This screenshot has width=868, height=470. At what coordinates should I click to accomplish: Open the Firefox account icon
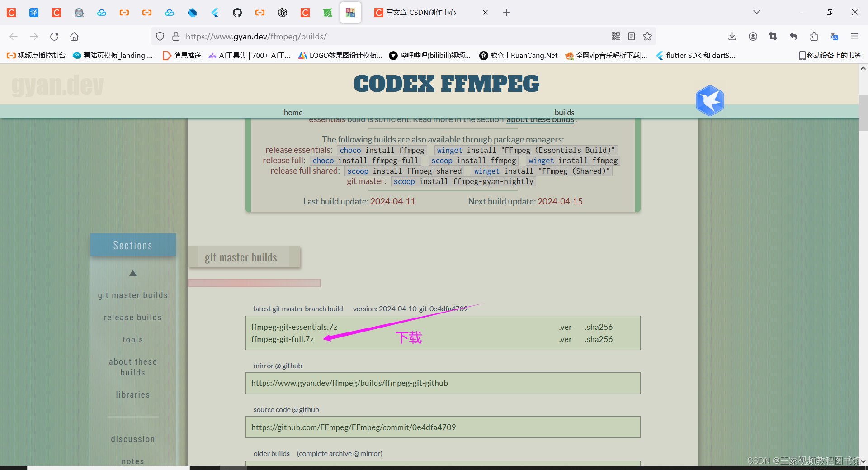click(x=753, y=36)
